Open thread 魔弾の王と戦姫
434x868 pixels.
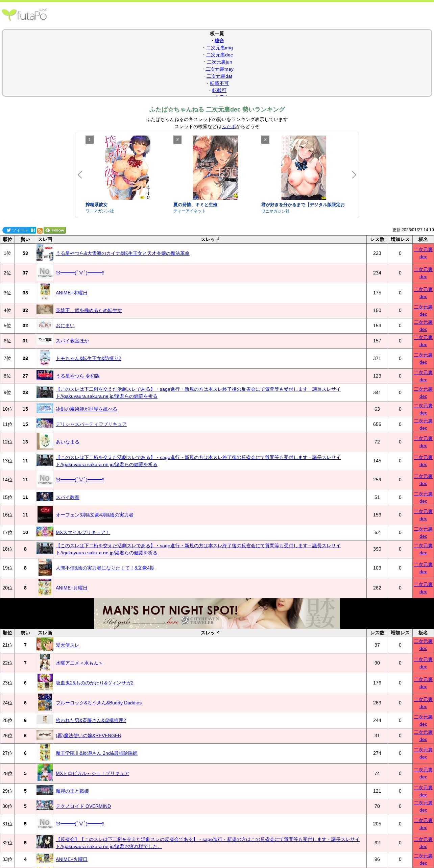72,791
